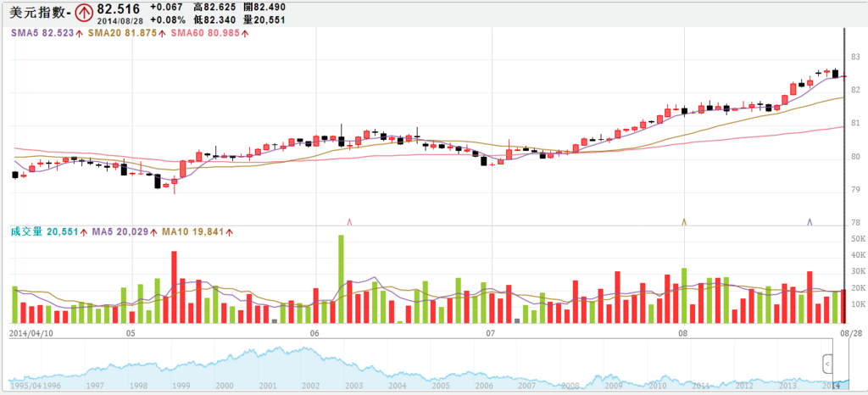Click the purple caret marker on the price chart baseline

(x=810, y=221)
